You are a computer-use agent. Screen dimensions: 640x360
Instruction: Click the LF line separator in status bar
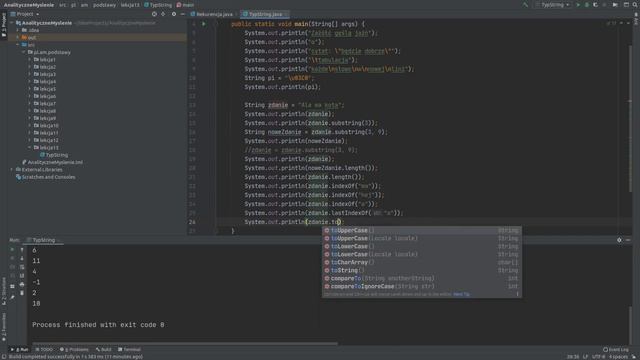click(x=586, y=357)
